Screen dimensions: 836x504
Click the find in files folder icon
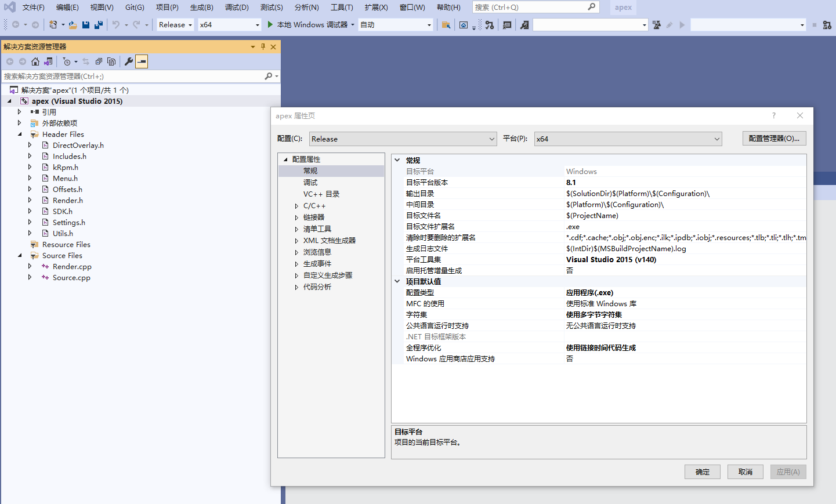coord(446,25)
